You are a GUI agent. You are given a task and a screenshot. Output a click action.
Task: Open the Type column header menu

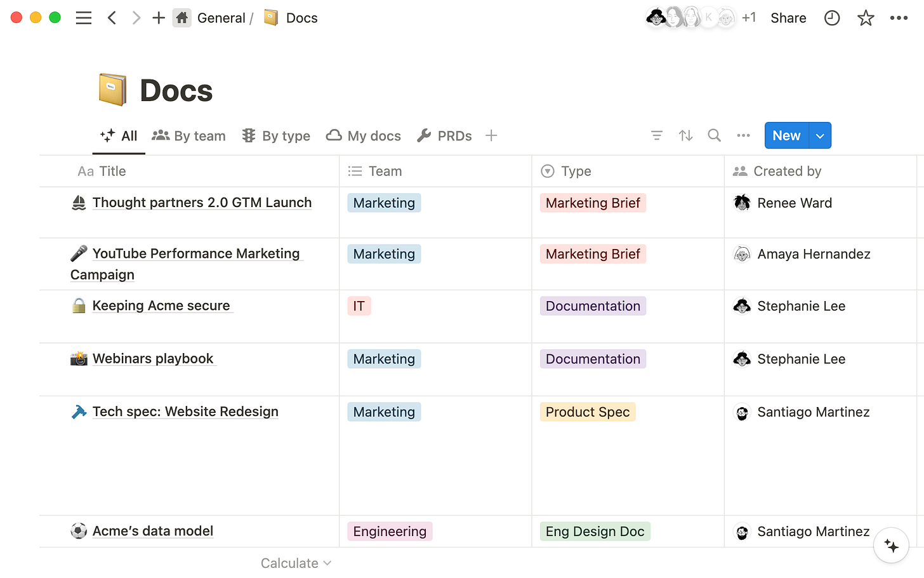pyautogui.click(x=577, y=171)
